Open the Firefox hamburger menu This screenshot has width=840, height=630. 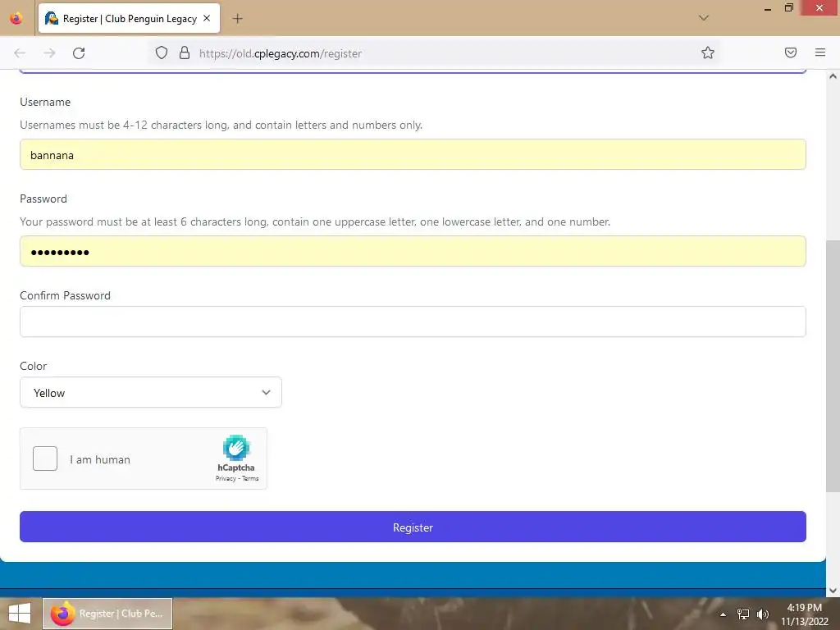point(819,52)
